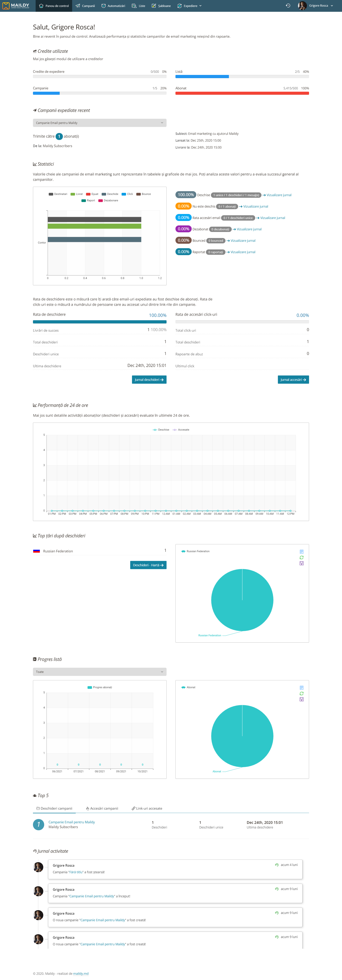This screenshot has height=980, width=342.
Task: Go to Panou de control
Action: [x=54, y=6]
